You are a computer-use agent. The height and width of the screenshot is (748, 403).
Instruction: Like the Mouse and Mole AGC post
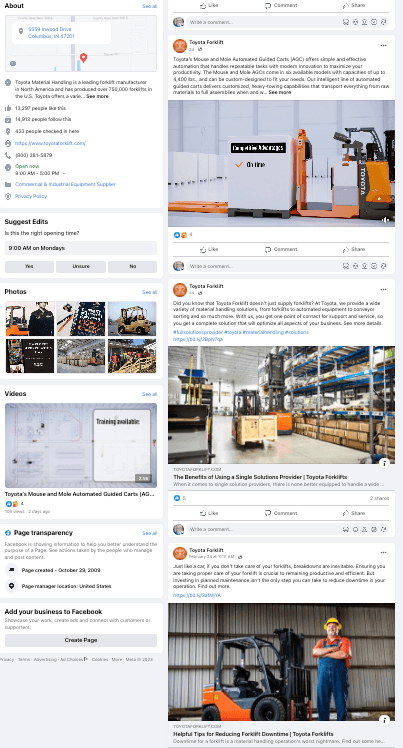[x=209, y=249]
